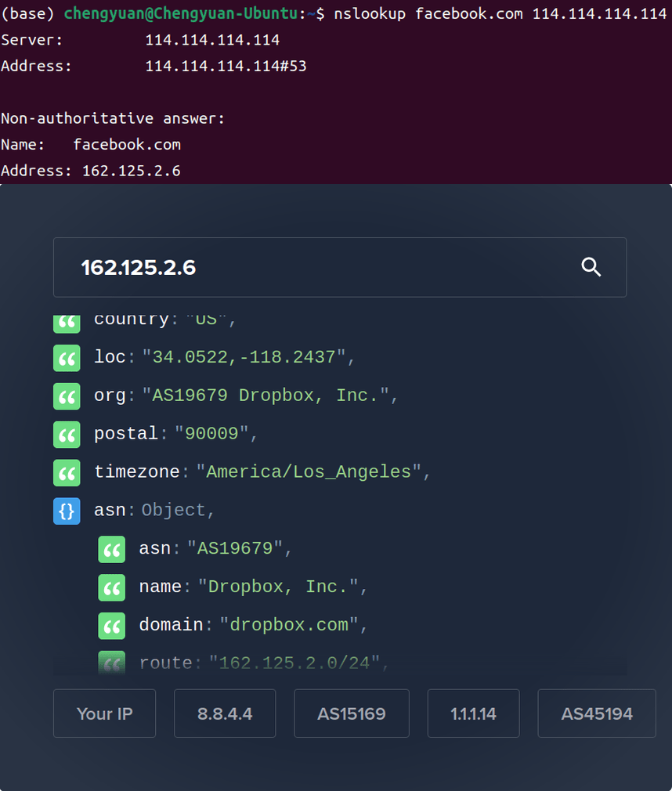Click the AS45194 example button
Screen dimensions: 672x791
pos(597,713)
